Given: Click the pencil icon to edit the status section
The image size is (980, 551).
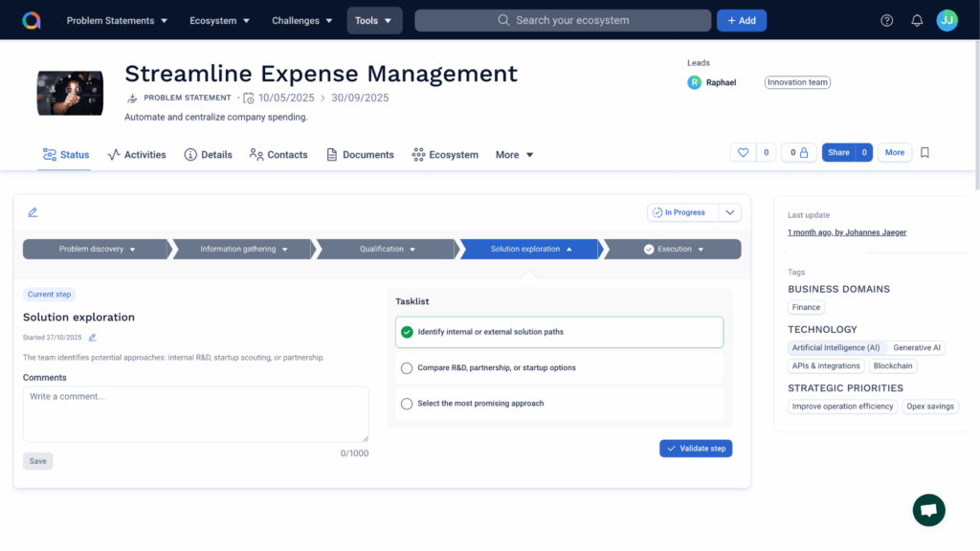Looking at the screenshot, I should [34, 212].
